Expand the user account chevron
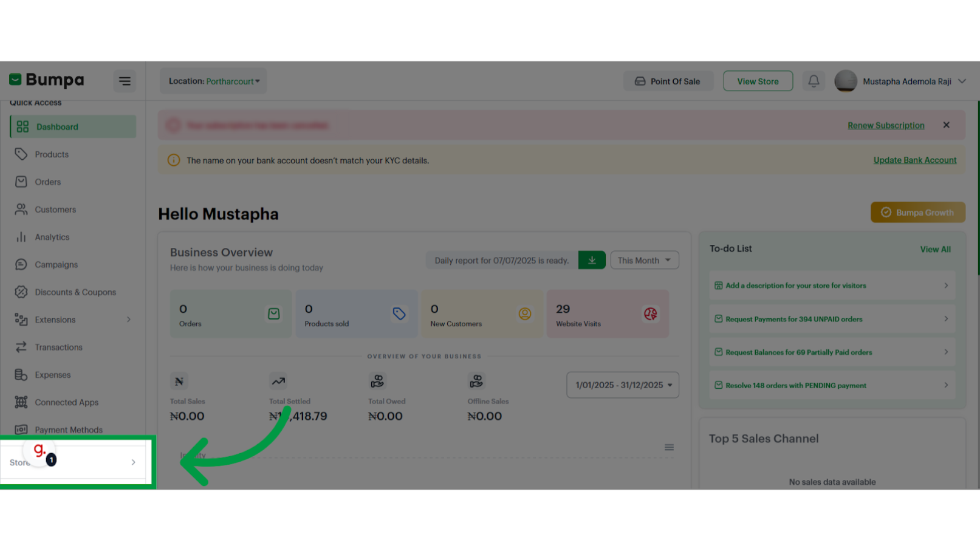The image size is (980, 551). [x=962, y=81]
